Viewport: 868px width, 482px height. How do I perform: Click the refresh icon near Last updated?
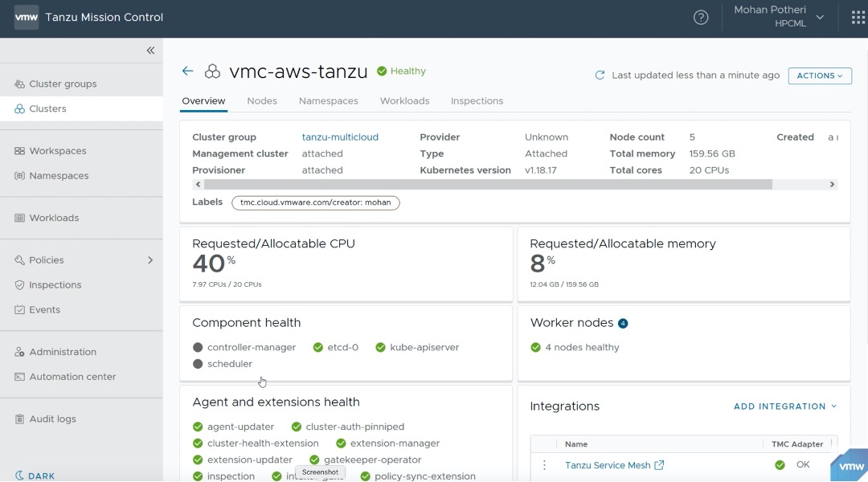tap(600, 76)
